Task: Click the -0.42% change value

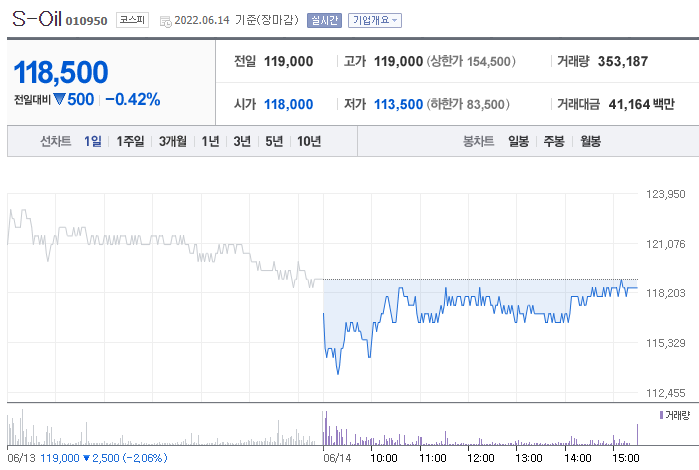Action: [133, 99]
